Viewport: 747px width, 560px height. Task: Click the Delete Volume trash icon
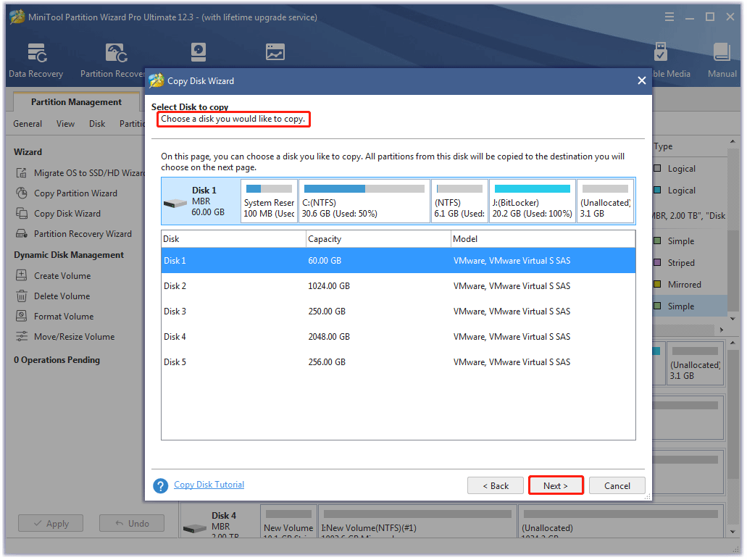click(x=22, y=296)
